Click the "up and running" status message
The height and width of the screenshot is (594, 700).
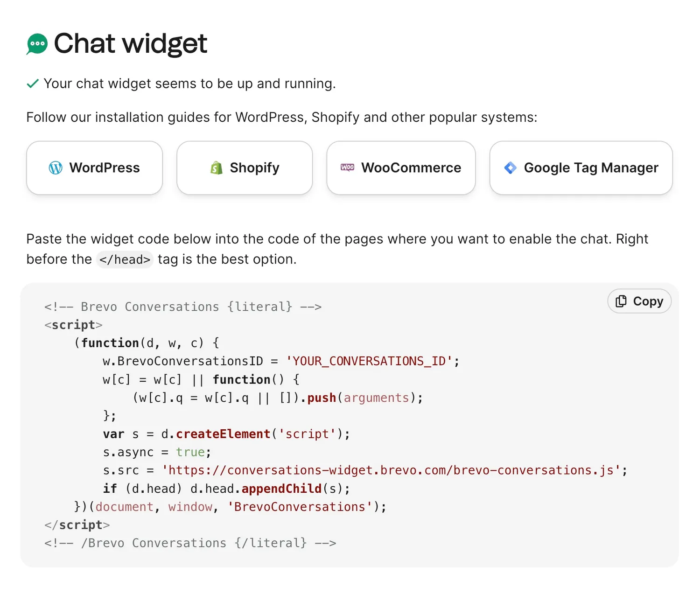pyautogui.click(x=189, y=84)
